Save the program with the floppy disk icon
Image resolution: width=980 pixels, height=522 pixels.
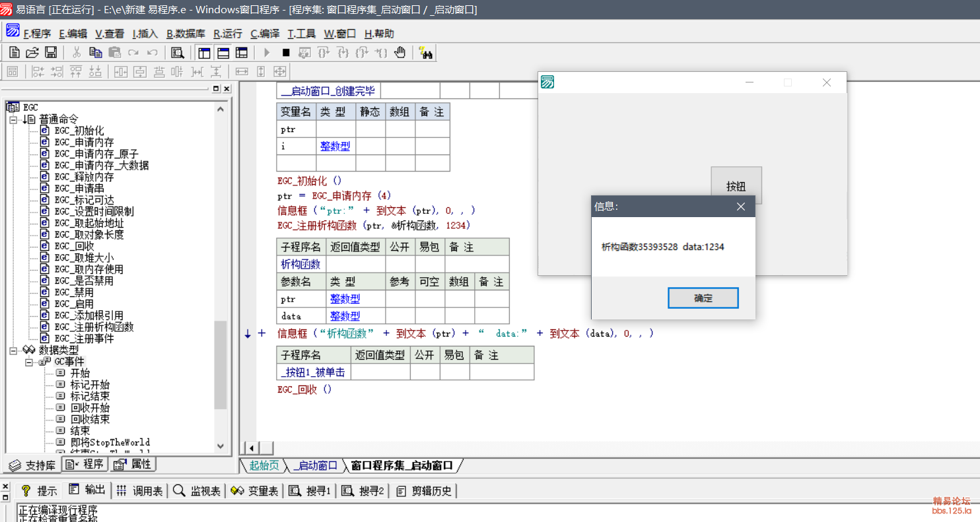(51, 53)
